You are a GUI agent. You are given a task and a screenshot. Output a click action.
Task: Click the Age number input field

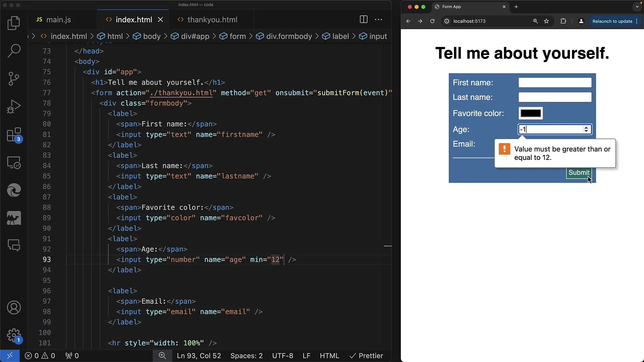tap(555, 129)
